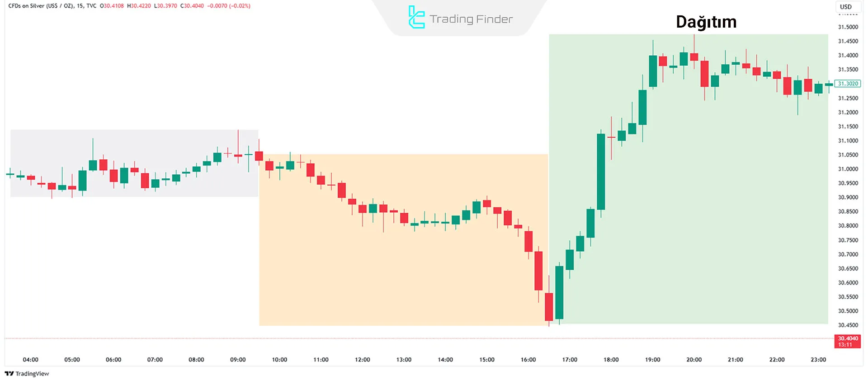Image resolution: width=868 pixels, height=381 pixels.
Task: Open the USD currency selector
Action: click(x=845, y=7)
